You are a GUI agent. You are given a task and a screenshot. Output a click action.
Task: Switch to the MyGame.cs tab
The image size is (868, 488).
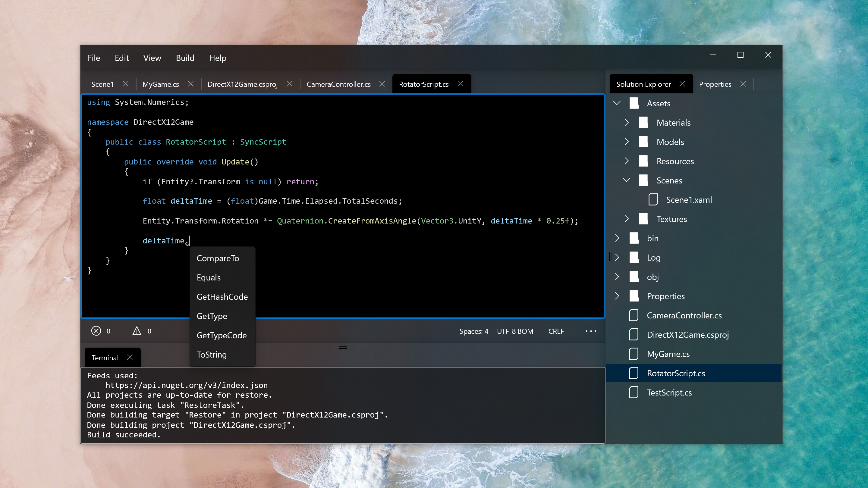coord(161,84)
